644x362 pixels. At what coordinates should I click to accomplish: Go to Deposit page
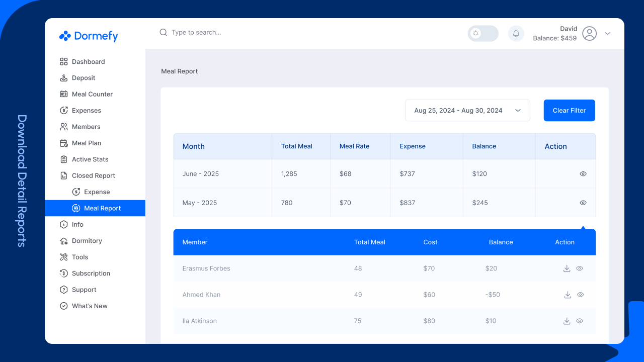click(x=95, y=78)
